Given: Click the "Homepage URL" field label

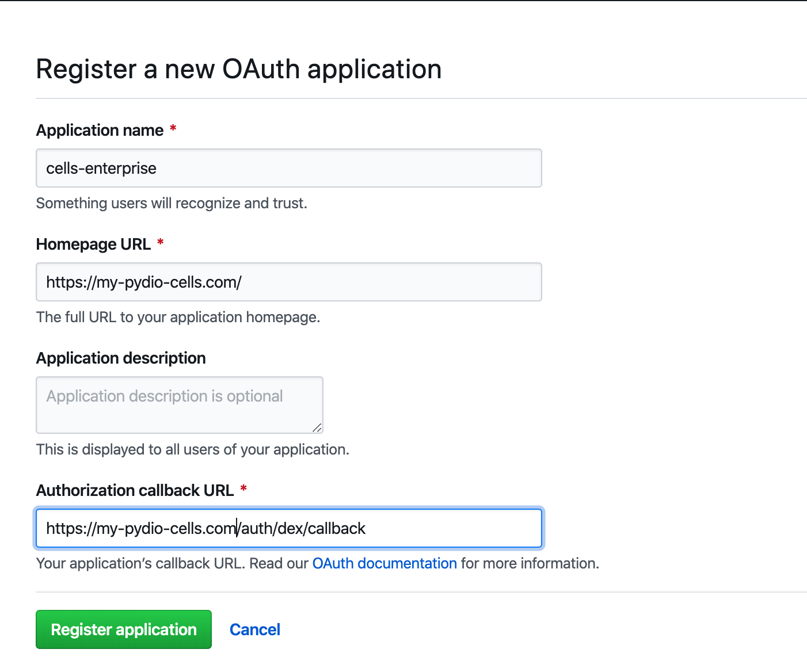Looking at the screenshot, I should (93, 244).
